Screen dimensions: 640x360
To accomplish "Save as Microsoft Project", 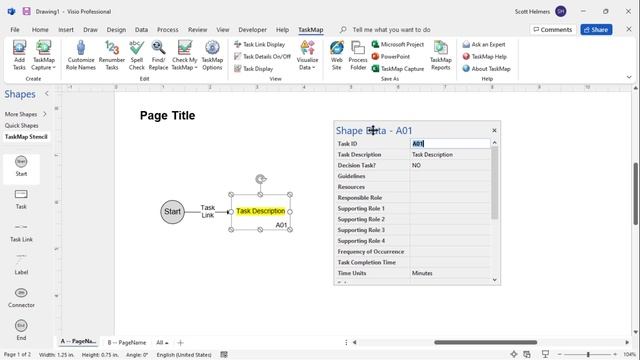I will (x=398, y=44).
